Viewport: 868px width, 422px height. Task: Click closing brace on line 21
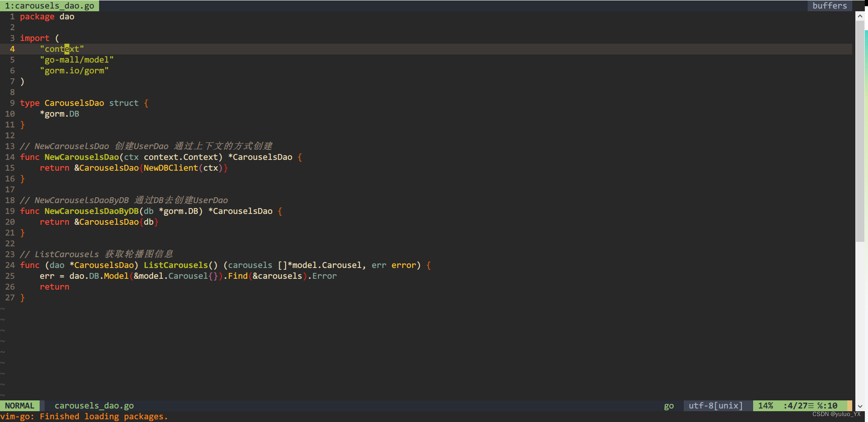click(22, 233)
